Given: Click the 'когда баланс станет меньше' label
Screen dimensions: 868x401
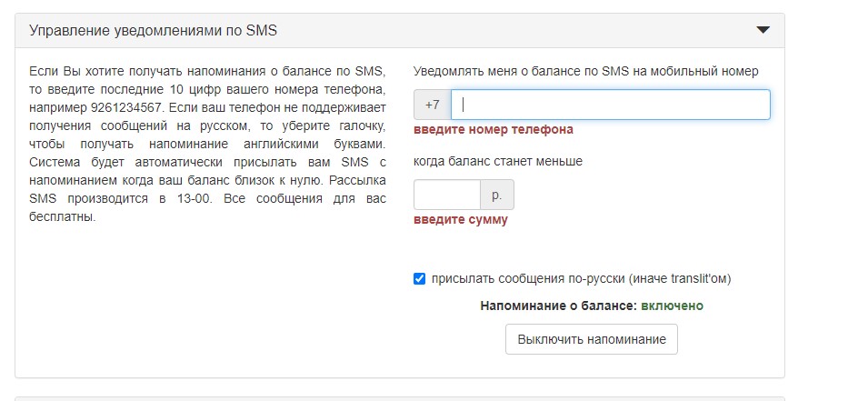Looking at the screenshot, I should pos(497,161).
